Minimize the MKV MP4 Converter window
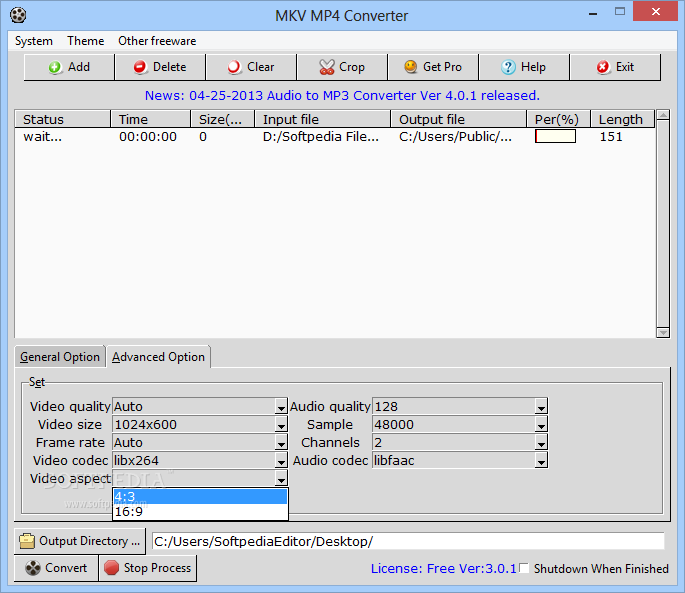Screen dimensions: 685x593 pos(593,13)
